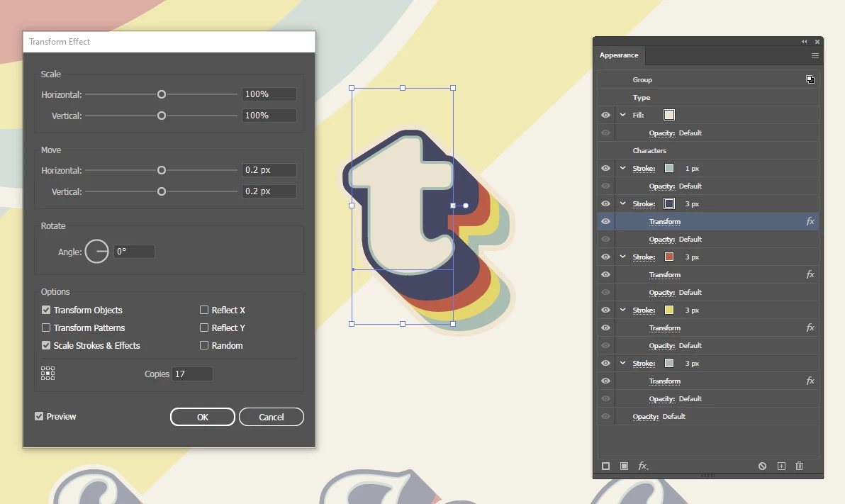The image size is (845, 504).
Task: Click the Add New Stroke icon
Action: (605, 466)
